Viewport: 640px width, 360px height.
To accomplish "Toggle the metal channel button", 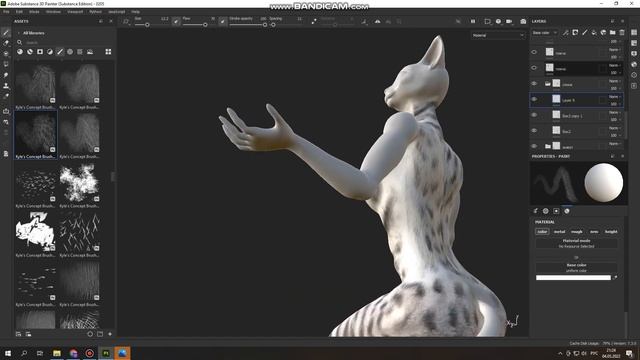I will click(x=559, y=231).
